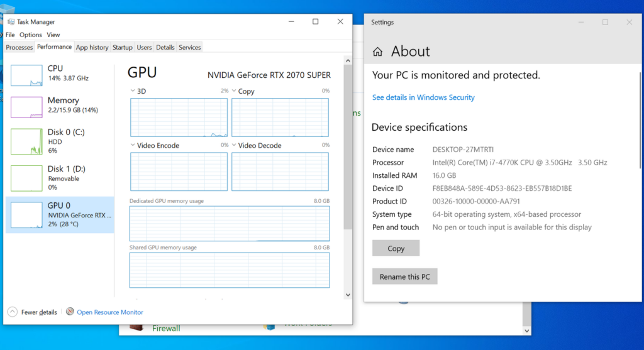Click the NVIDIA GeForce RTX 2070 SUPER heading
This screenshot has height=350, width=644.
[269, 75]
